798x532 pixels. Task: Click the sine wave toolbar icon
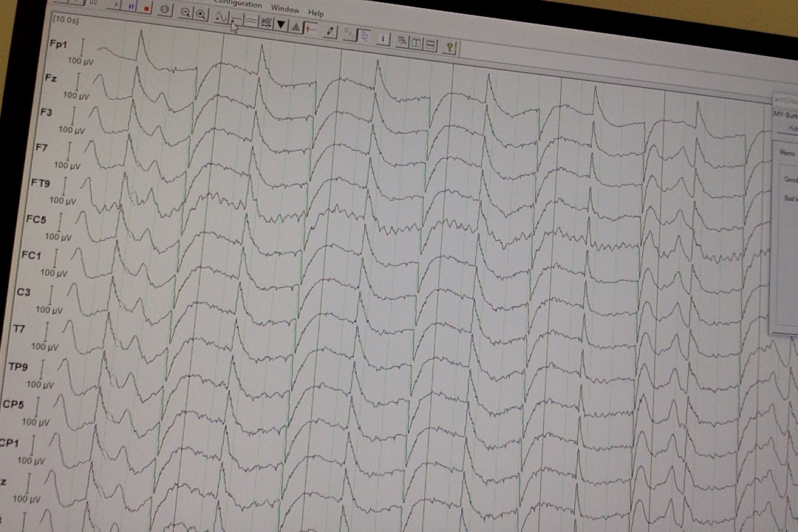[x=222, y=17]
